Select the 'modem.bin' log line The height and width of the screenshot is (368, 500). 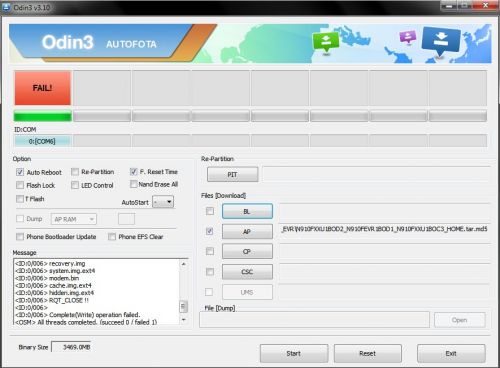[x=47, y=278]
